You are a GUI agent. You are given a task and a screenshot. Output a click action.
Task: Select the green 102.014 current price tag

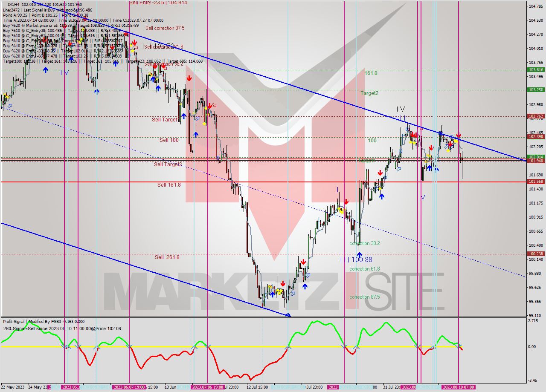(535, 157)
